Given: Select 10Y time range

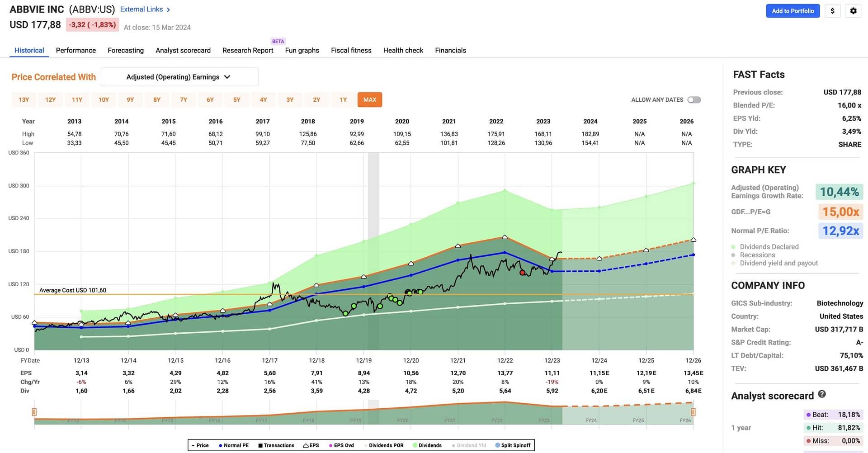Looking at the screenshot, I should (104, 100).
